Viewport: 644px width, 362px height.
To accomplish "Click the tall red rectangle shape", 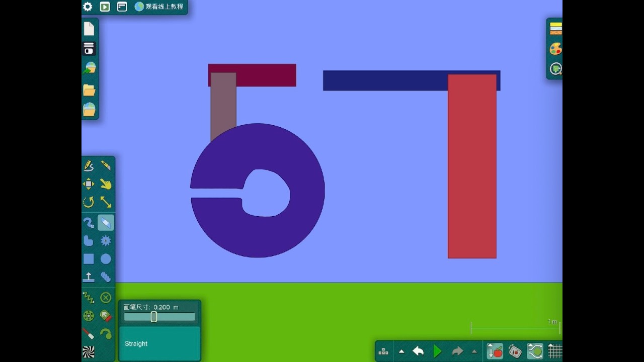I will point(472,166).
